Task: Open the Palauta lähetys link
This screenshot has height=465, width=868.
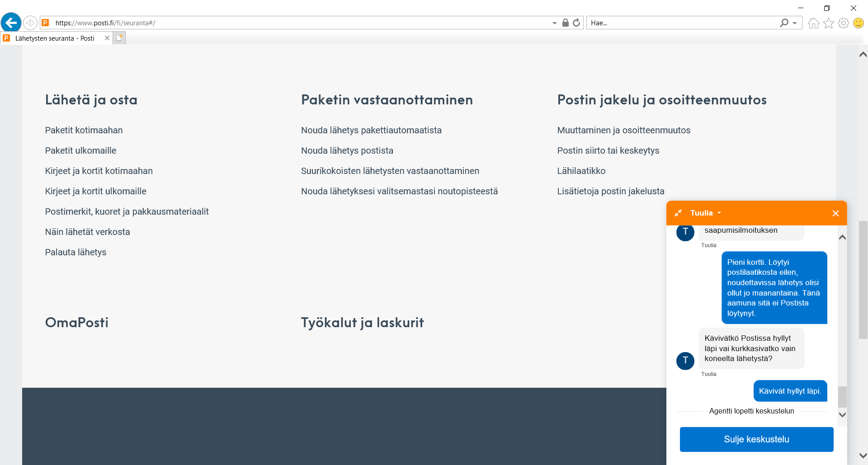Action: (x=75, y=252)
